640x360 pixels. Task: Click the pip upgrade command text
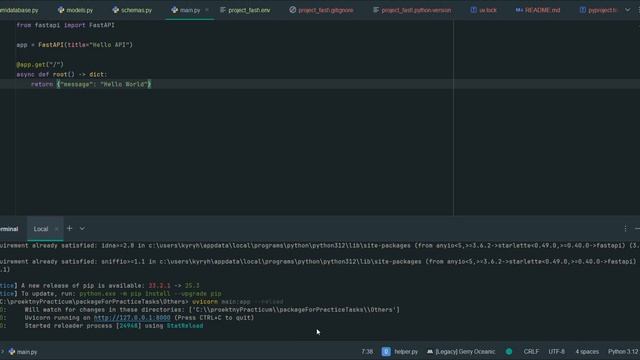tap(150, 293)
